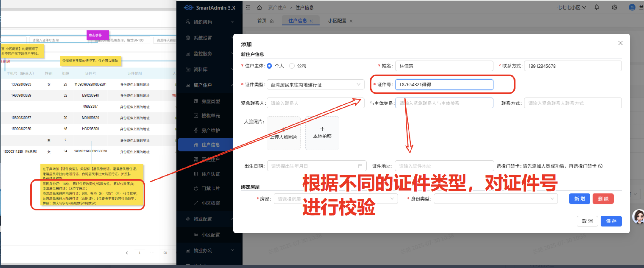Image resolution: width=644 pixels, height=268 pixels.
Task: Click the local photo capture plus icon
Action: (322, 129)
